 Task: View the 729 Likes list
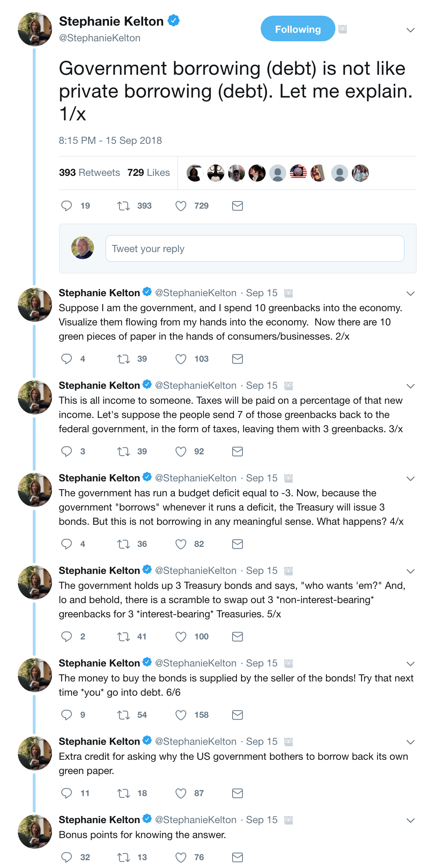[148, 173]
